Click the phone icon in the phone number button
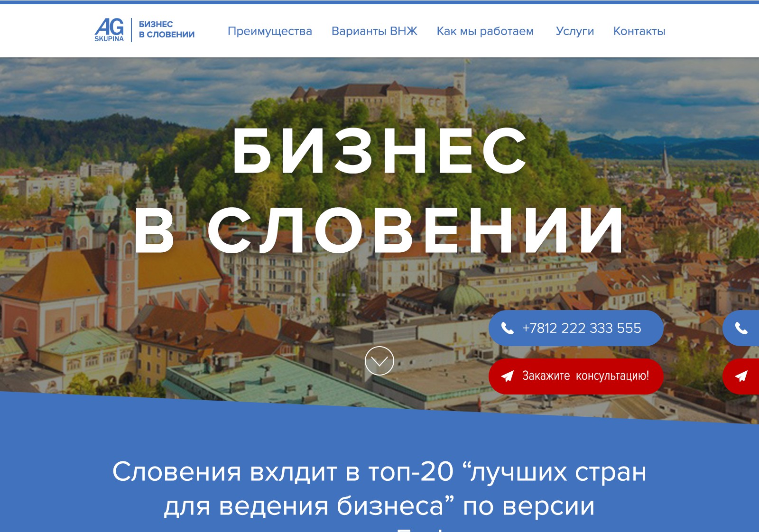Screen dimensions: 759x532 pyautogui.click(x=507, y=328)
